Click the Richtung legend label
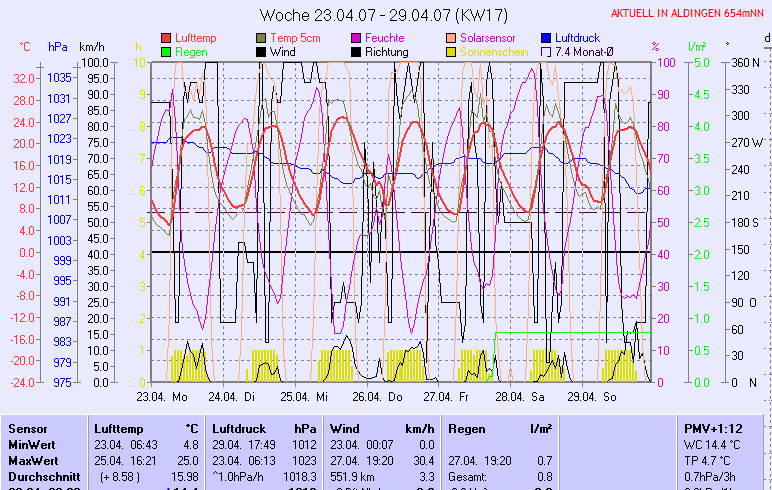Screen dimensions: 772x490 tap(386, 52)
